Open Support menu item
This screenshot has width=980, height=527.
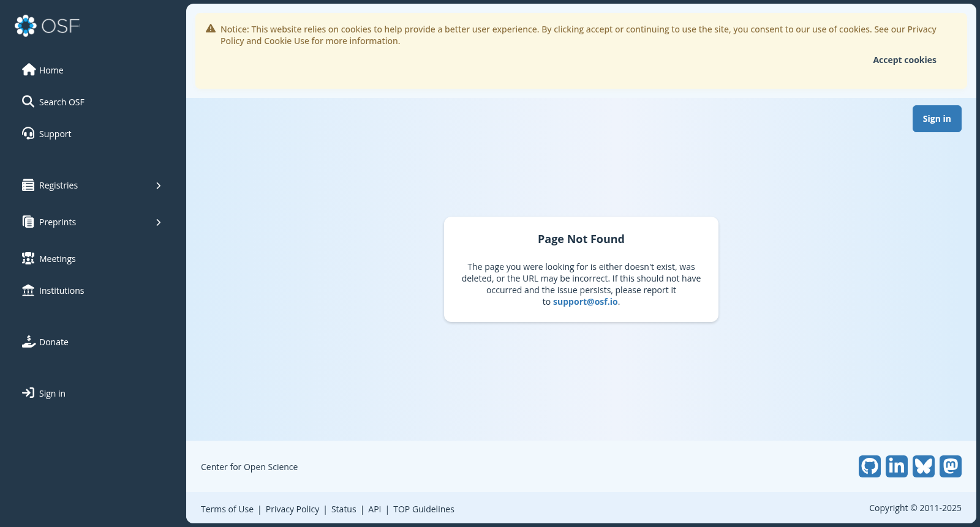[x=55, y=134]
